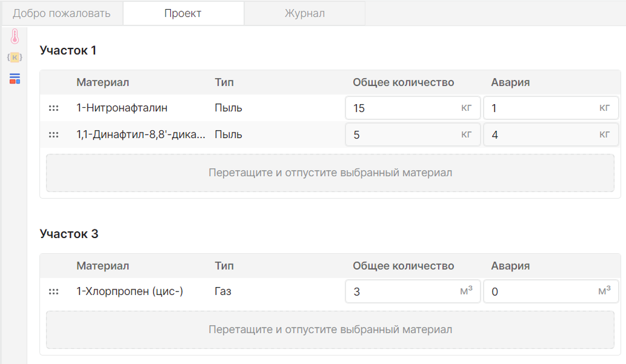Grab drag handle of 1-Хлорпропен row
Image resolution: width=626 pixels, height=364 pixels.
(53, 292)
